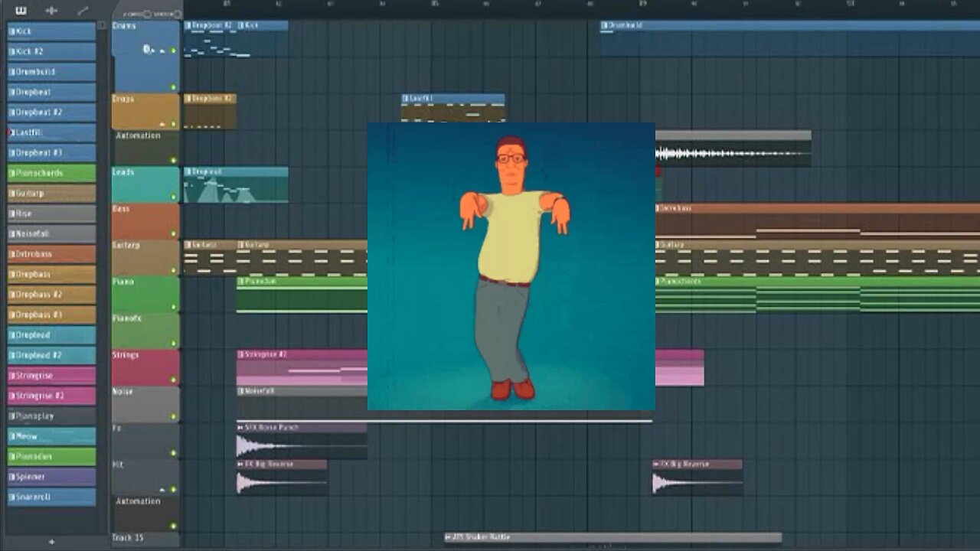The width and height of the screenshot is (980, 551).
Task: Collapse the Hit track group arrow
Action: click(162, 490)
